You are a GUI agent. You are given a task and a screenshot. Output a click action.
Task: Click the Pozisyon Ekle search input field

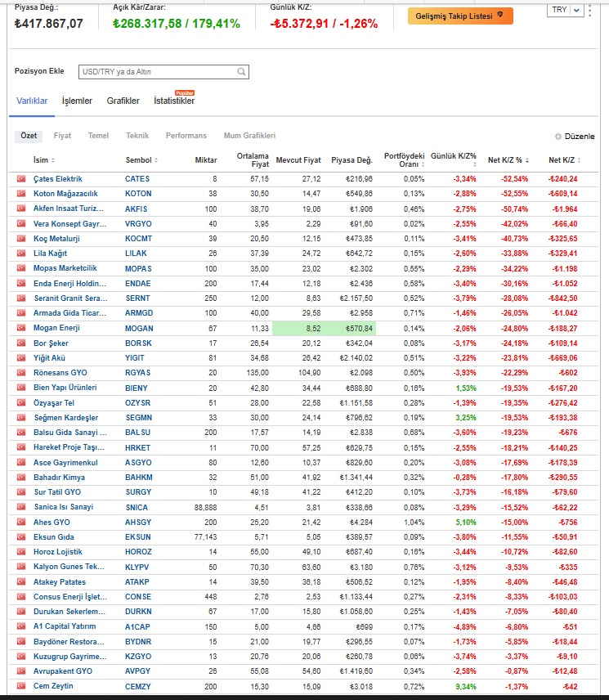tap(163, 72)
